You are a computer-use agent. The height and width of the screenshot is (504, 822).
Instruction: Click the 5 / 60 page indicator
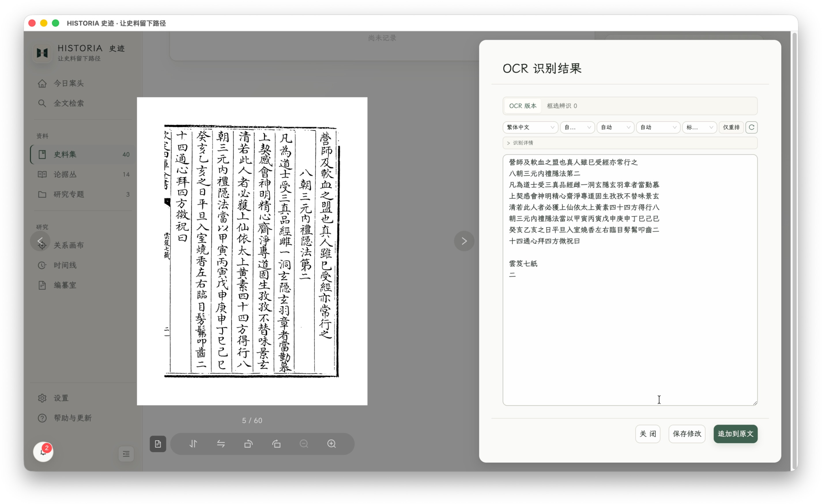point(252,421)
